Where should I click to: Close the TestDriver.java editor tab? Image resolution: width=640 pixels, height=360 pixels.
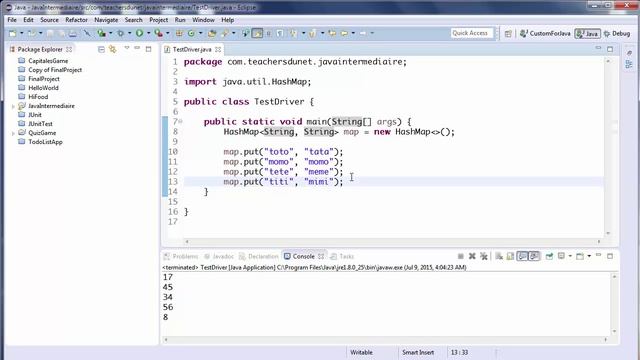pos(218,49)
